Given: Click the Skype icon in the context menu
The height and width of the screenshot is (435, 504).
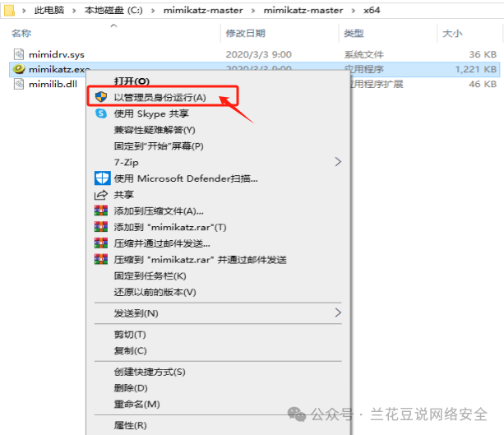Looking at the screenshot, I should pyautogui.click(x=102, y=113).
